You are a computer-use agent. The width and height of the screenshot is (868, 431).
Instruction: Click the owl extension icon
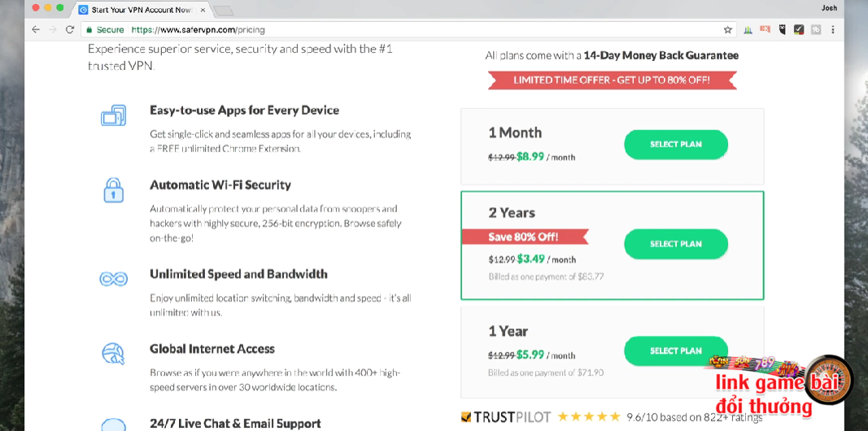(x=783, y=29)
